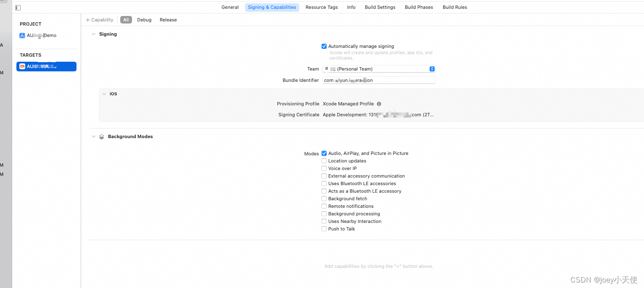The image size is (644, 288).
Task: Click the Apple Development signing certificate value
Action: tap(378, 115)
